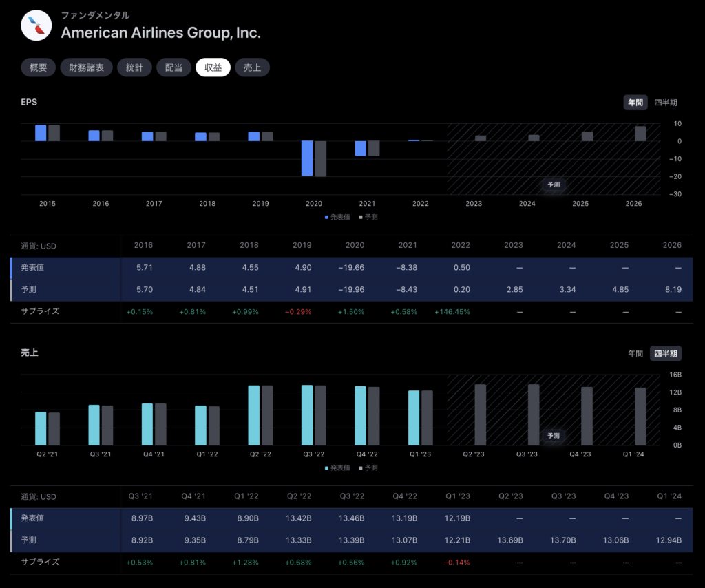Click EPS reported value 5.71
This screenshot has width=705, height=588.
click(145, 267)
